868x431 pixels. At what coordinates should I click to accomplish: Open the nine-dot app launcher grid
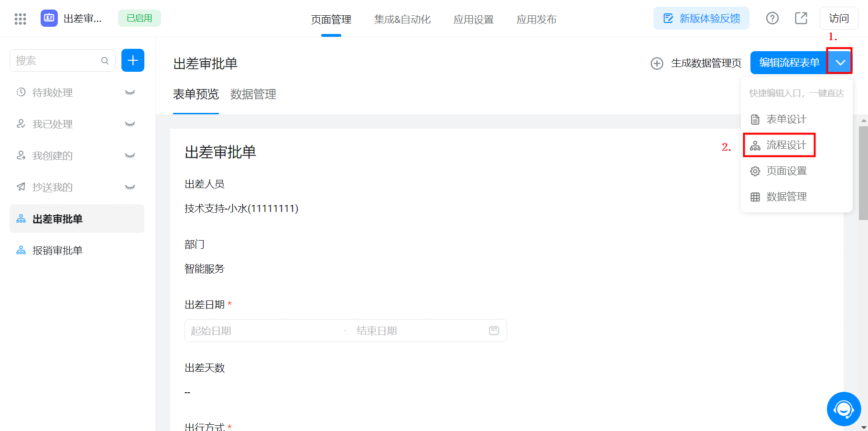pos(20,19)
